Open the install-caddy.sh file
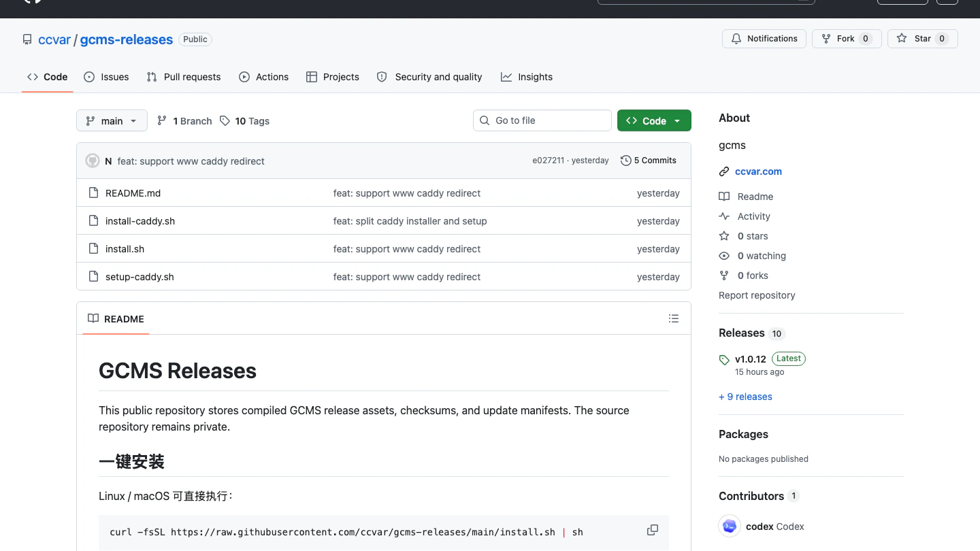Viewport: 980px width, 551px height. coord(140,221)
